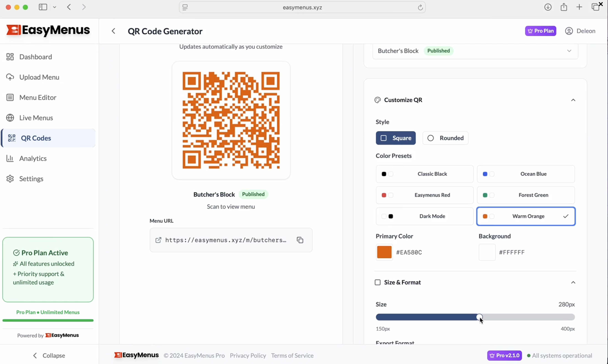Click the Safari share icon

(564, 7)
